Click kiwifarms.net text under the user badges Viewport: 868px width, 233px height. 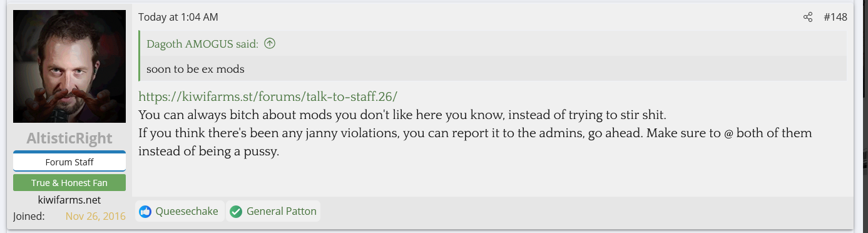pyautogui.click(x=69, y=200)
